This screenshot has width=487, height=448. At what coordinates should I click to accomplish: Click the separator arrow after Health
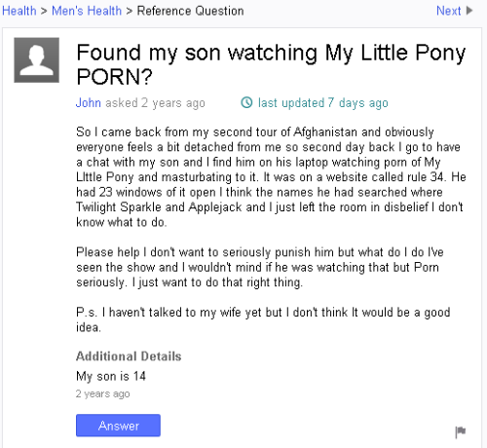point(44,11)
